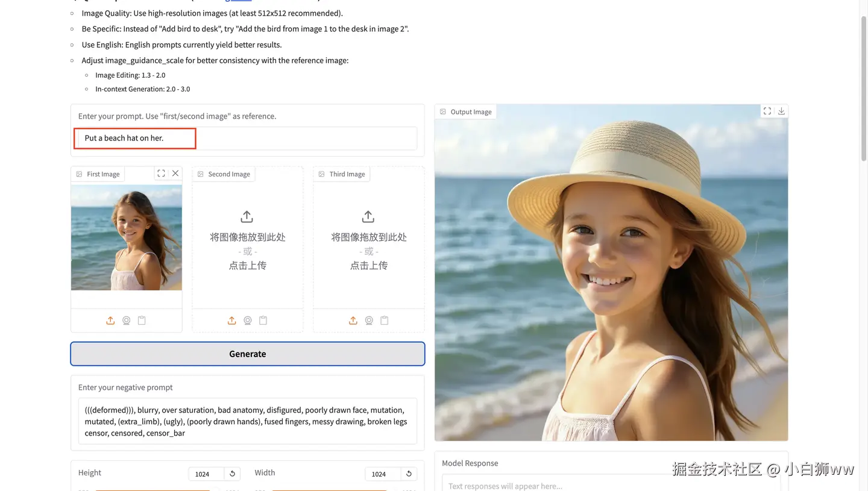Click upload icon below Second Image
868x491 pixels.
click(x=231, y=321)
